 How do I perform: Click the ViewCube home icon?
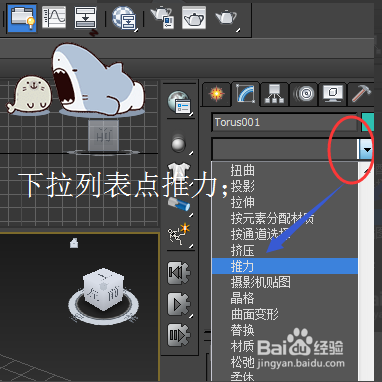[x=74, y=244]
